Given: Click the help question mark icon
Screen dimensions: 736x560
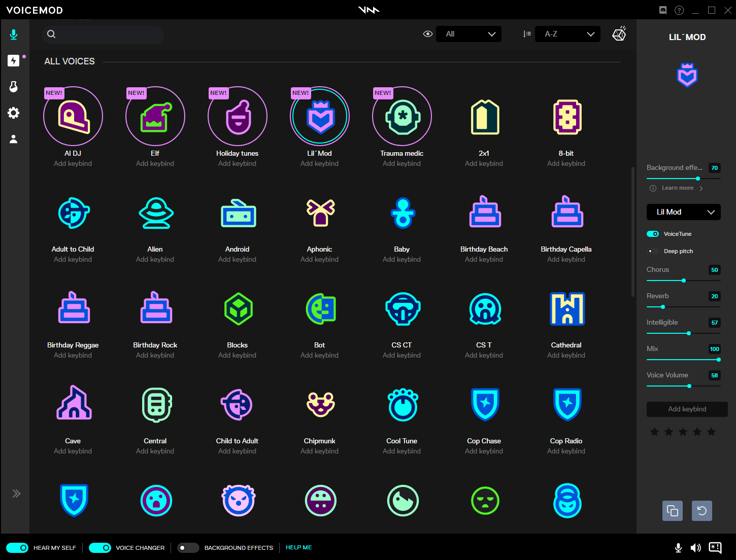Looking at the screenshot, I should [x=680, y=10].
